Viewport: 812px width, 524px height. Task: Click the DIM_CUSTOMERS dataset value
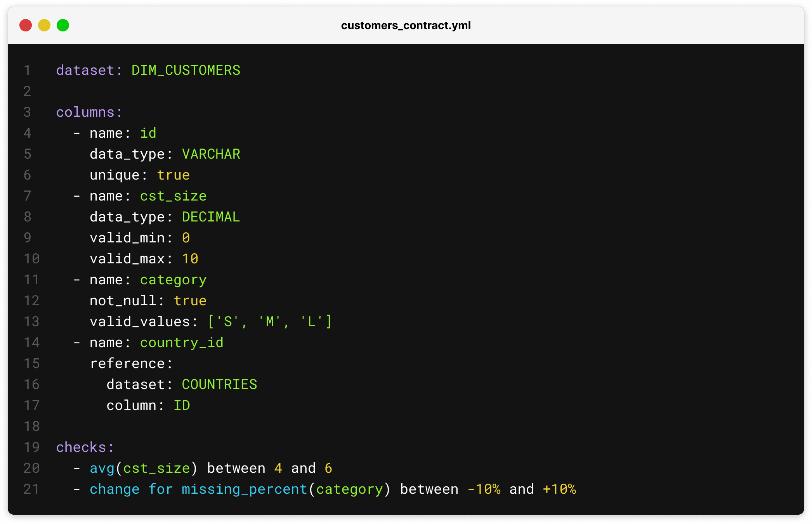(186, 70)
